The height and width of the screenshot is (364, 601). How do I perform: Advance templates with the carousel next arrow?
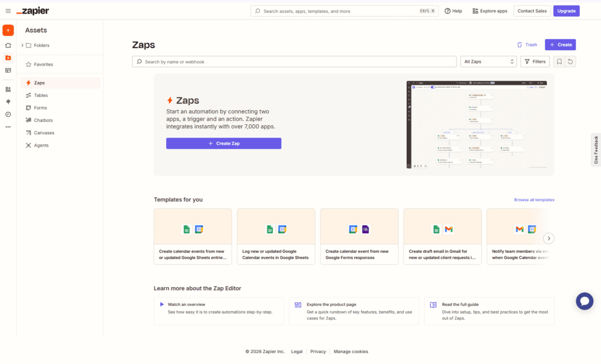click(548, 238)
